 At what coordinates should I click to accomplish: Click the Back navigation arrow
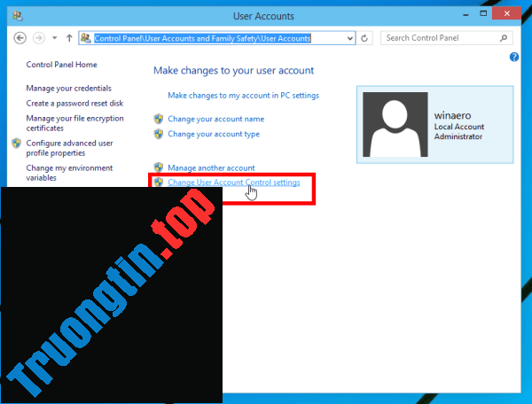point(20,38)
